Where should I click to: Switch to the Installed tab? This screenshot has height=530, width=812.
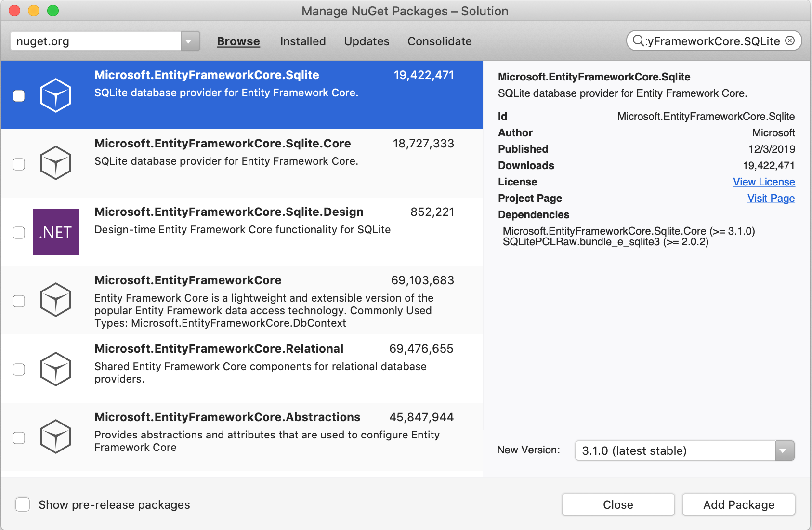302,41
